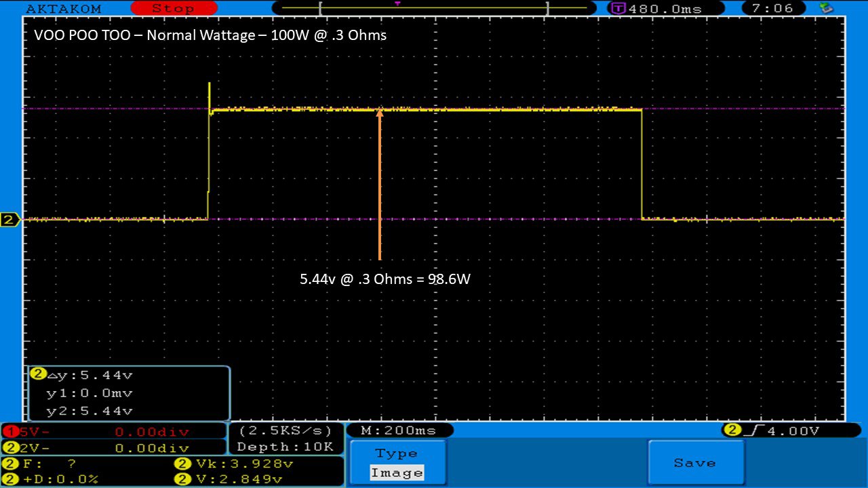Click the M:200ms timebase readout

[x=399, y=430]
